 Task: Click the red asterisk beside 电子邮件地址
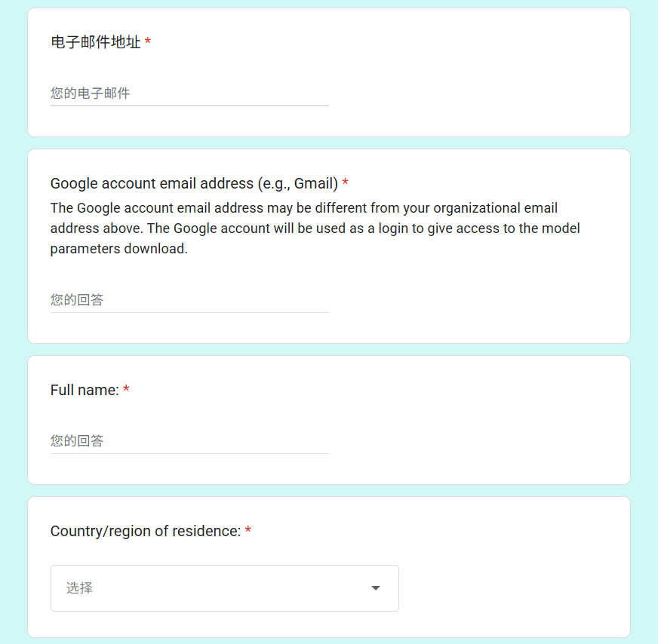point(148,41)
